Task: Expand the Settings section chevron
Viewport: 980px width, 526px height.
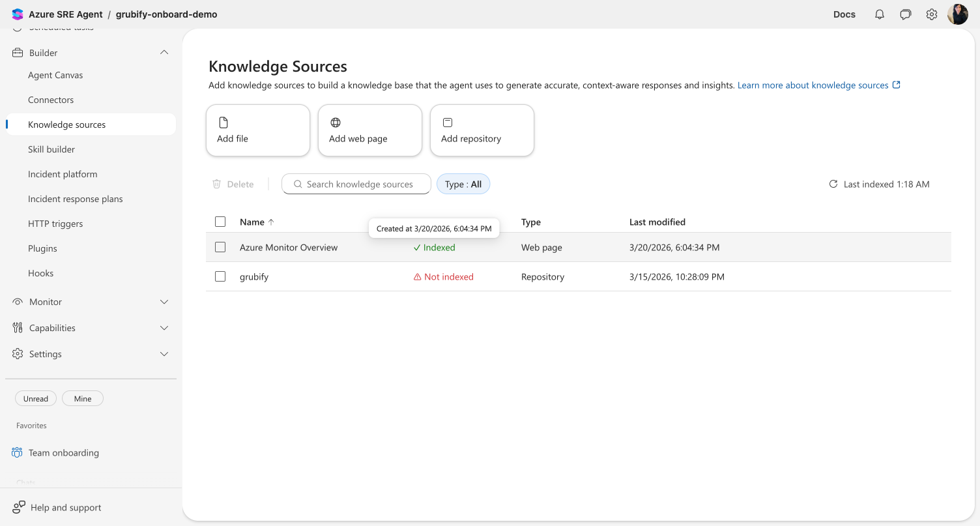Action: pyautogui.click(x=164, y=354)
